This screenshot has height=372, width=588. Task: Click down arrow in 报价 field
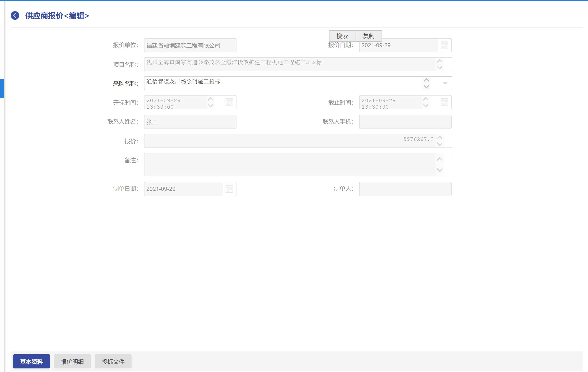[x=440, y=144]
